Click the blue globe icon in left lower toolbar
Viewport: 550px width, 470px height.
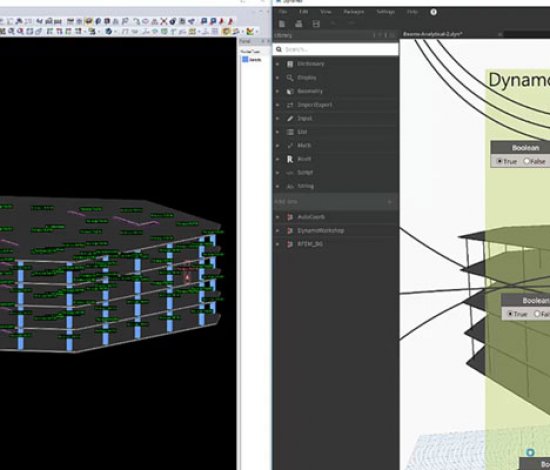(x=109, y=32)
